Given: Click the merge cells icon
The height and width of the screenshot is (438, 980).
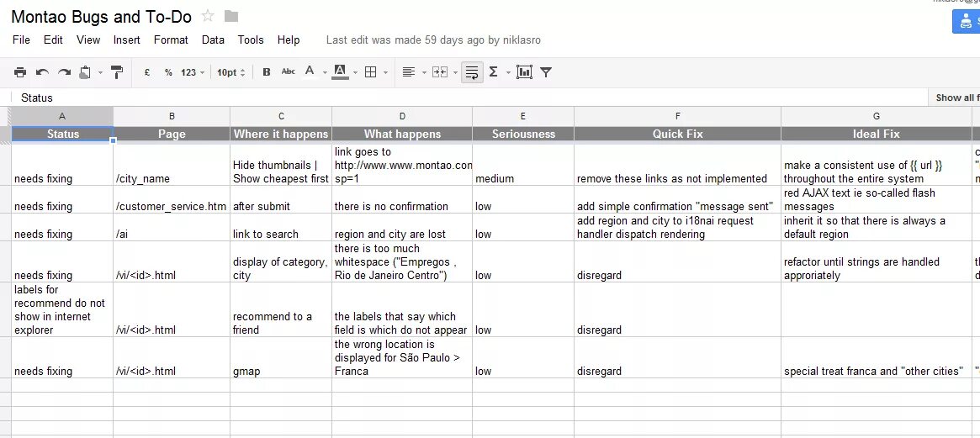Looking at the screenshot, I should point(440,72).
